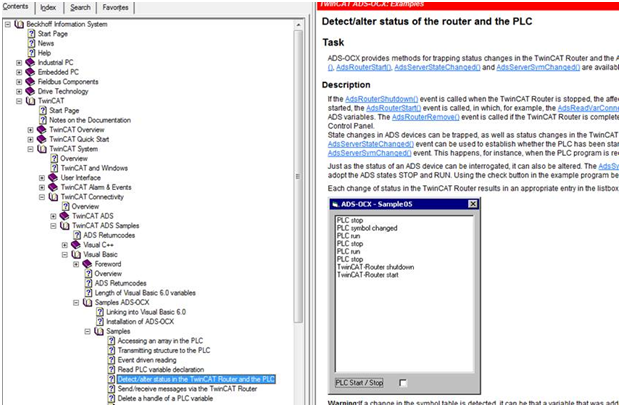Collapse the TwinCAT Connectivity node
Image resolution: width=621 pixels, height=407 pixels.
42,197
